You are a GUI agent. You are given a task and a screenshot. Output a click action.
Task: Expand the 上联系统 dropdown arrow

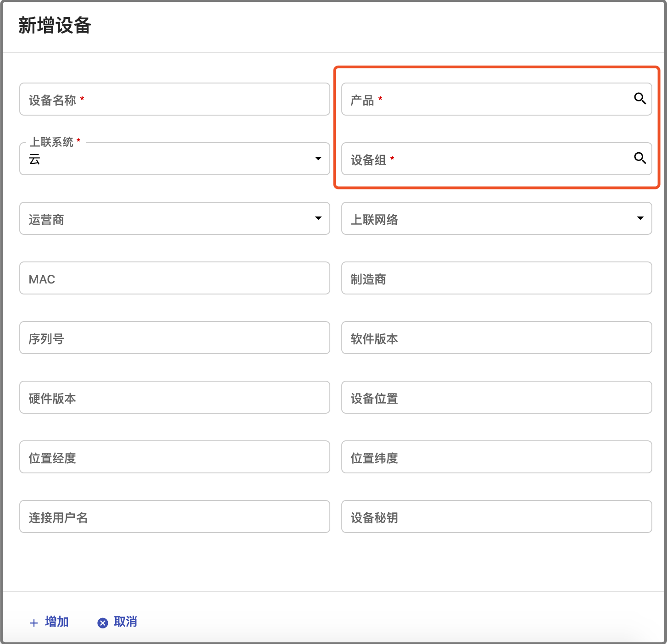(x=318, y=159)
